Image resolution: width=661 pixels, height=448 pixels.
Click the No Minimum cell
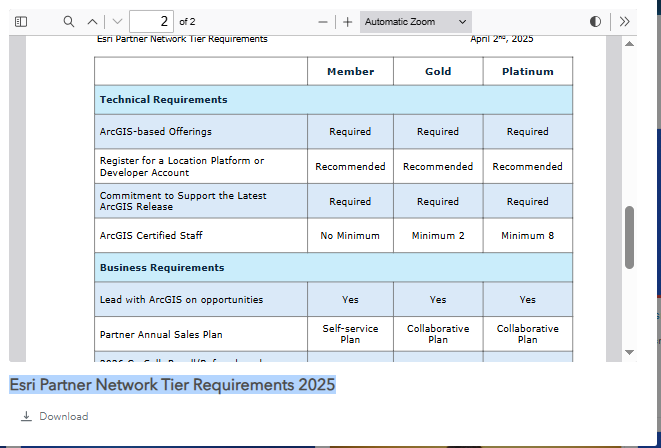350,236
